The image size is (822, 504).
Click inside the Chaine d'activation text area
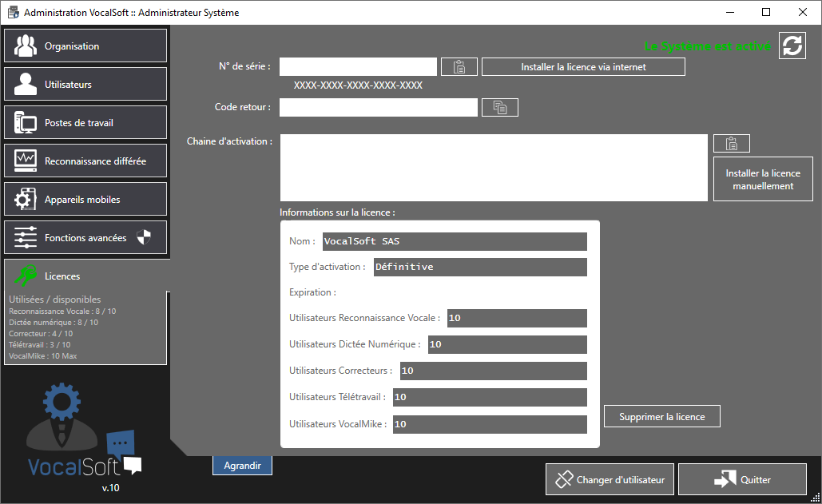point(494,168)
